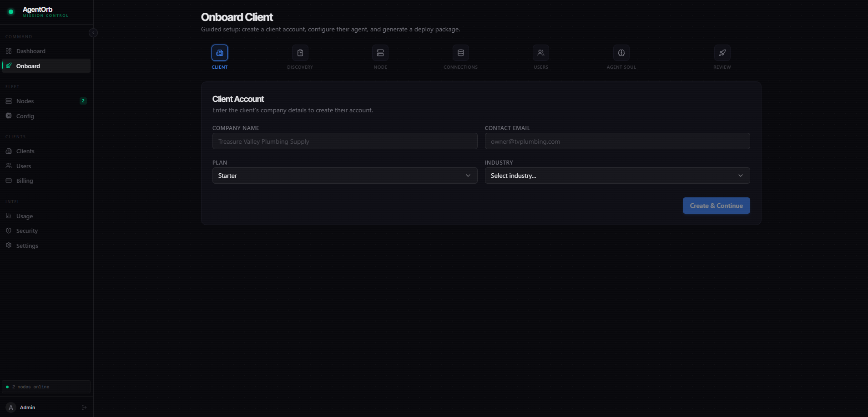Click the PLAN field label

220,163
